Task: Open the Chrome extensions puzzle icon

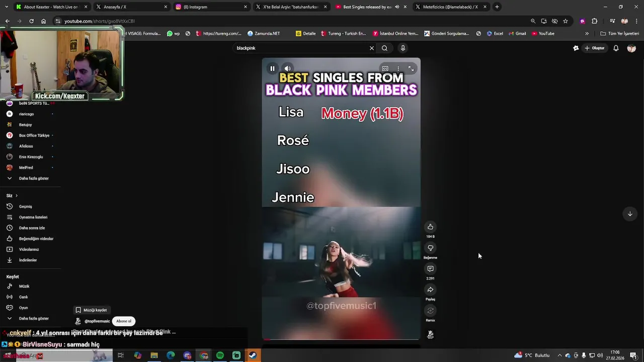Action: pos(594,21)
